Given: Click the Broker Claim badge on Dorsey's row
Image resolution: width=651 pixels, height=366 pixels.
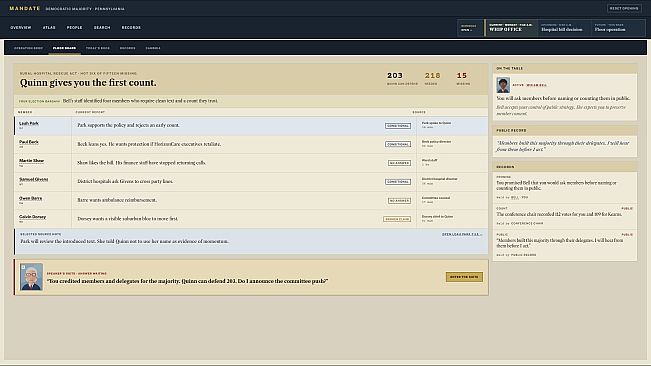Looking at the screenshot, I should click(x=397, y=219).
